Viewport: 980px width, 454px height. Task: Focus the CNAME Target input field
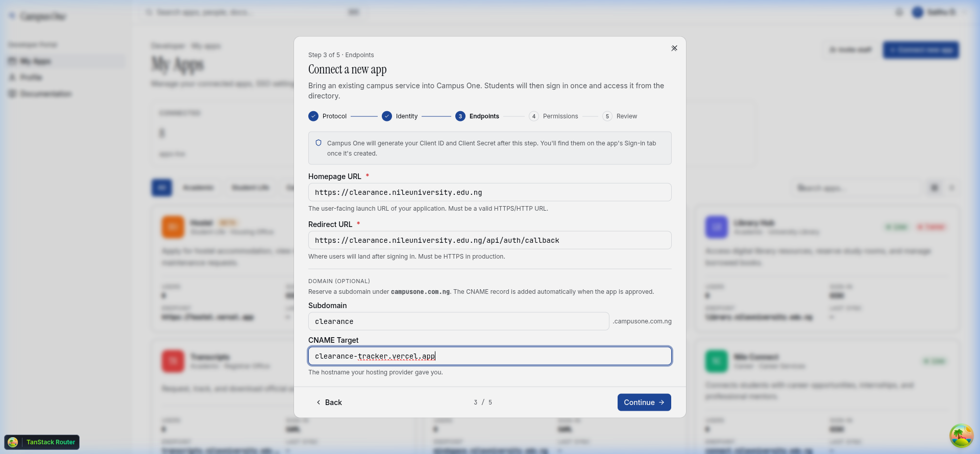point(490,356)
